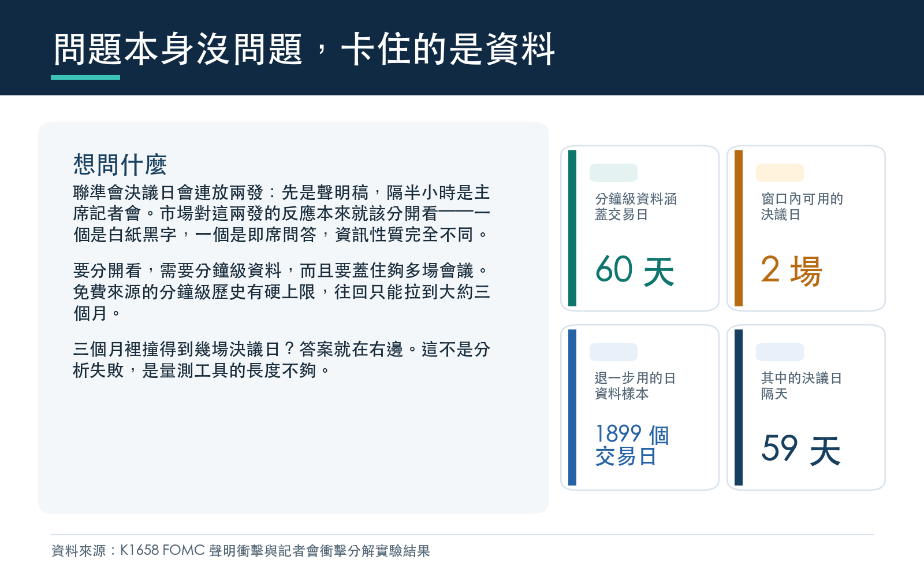
Task: Click the value 2 場
Action: click(x=791, y=271)
